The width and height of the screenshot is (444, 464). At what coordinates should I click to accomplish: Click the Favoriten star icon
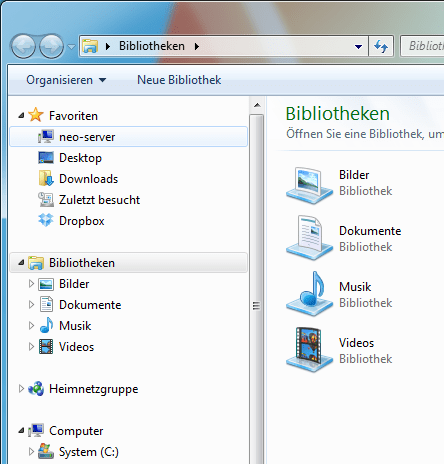coord(36,115)
